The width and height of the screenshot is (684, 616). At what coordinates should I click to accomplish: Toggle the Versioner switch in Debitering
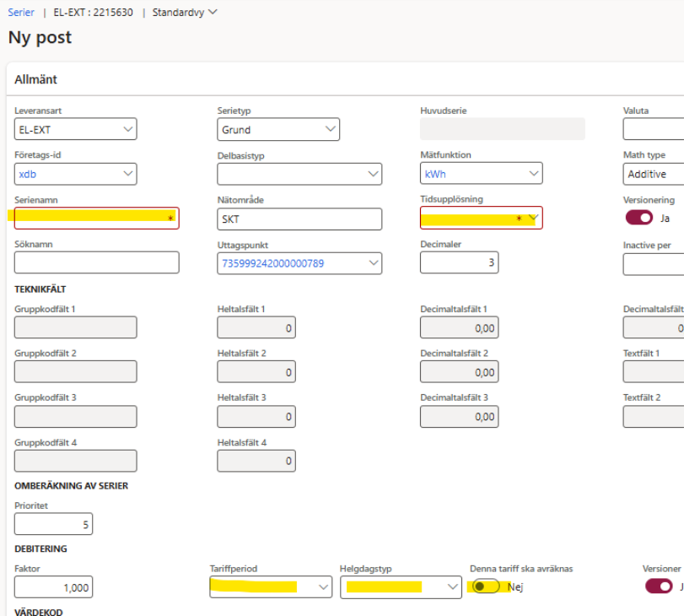[658, 586]
